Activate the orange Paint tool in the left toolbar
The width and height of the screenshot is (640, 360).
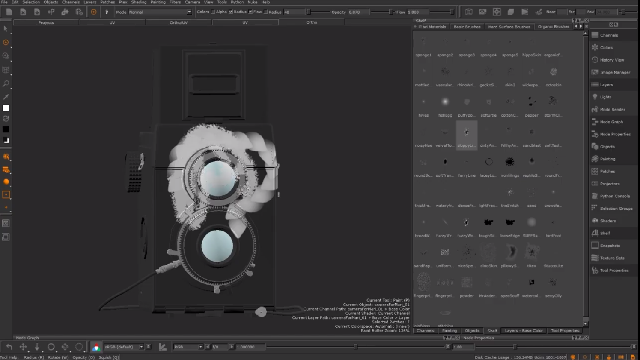pos(6,42)
